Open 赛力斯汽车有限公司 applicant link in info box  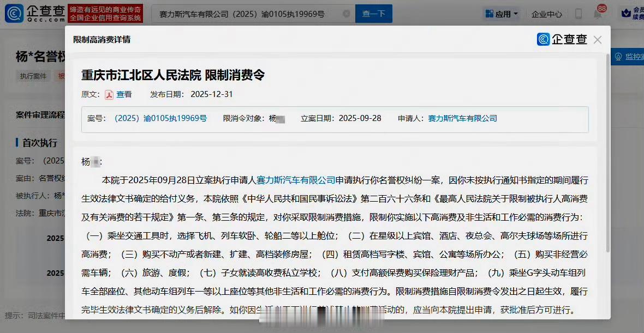click(462, 118)
